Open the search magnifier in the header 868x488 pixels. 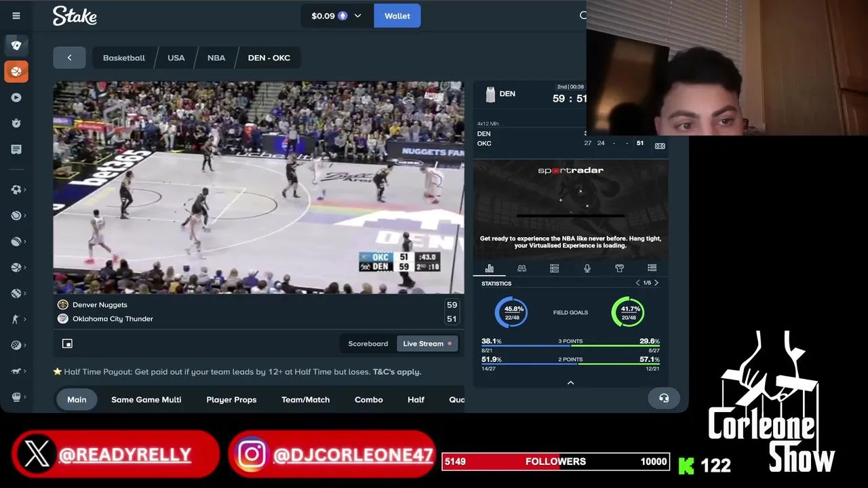click(x=583, y=16)
